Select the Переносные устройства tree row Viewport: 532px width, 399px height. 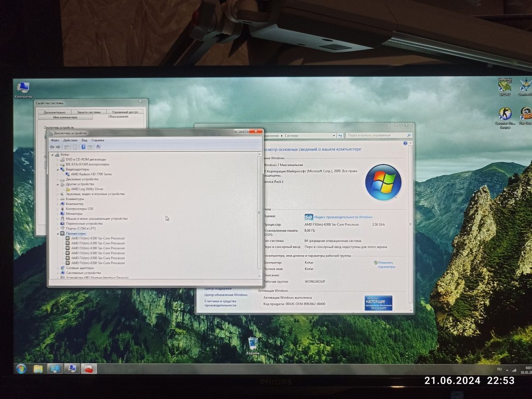click(84, 224)
